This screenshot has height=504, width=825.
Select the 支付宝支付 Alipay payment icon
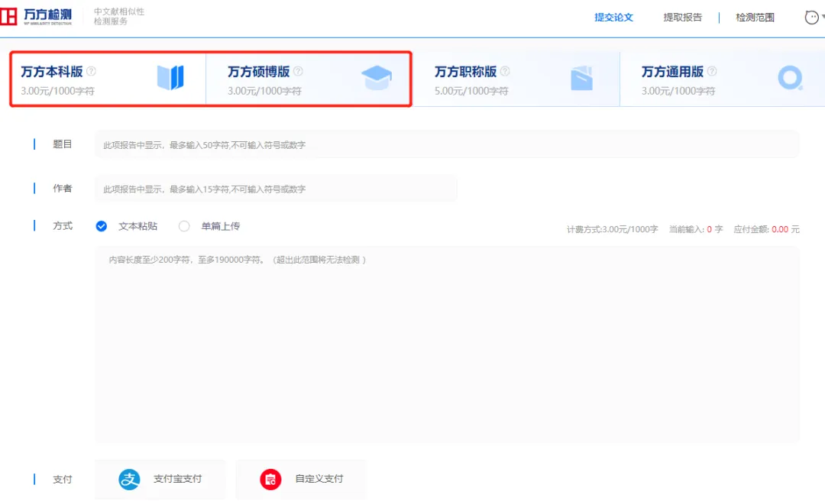(x=130, y=479)
